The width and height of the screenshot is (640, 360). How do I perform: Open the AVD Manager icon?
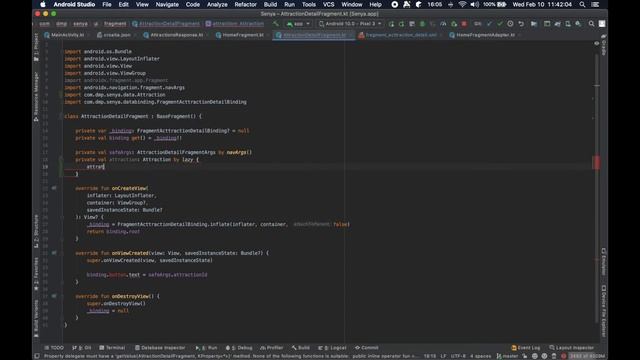tap(568, 24)
